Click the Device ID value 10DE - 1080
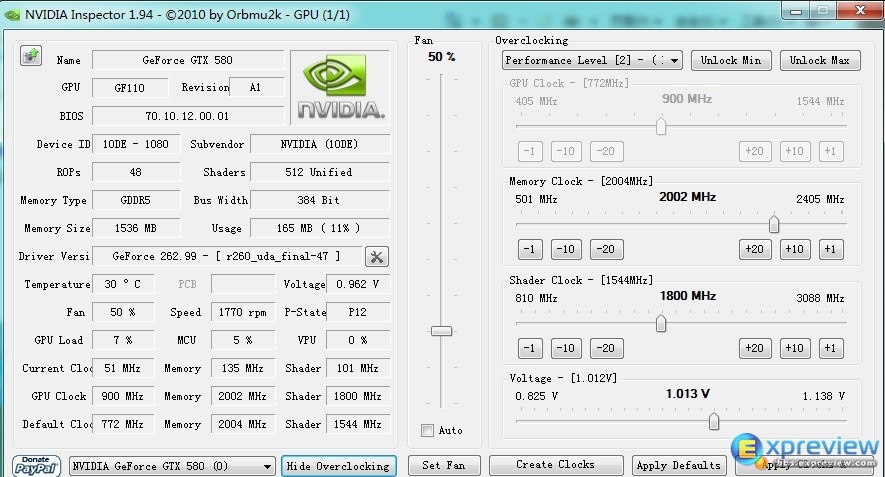The width and height of the screenshot is (885, 477). (136, 145)
